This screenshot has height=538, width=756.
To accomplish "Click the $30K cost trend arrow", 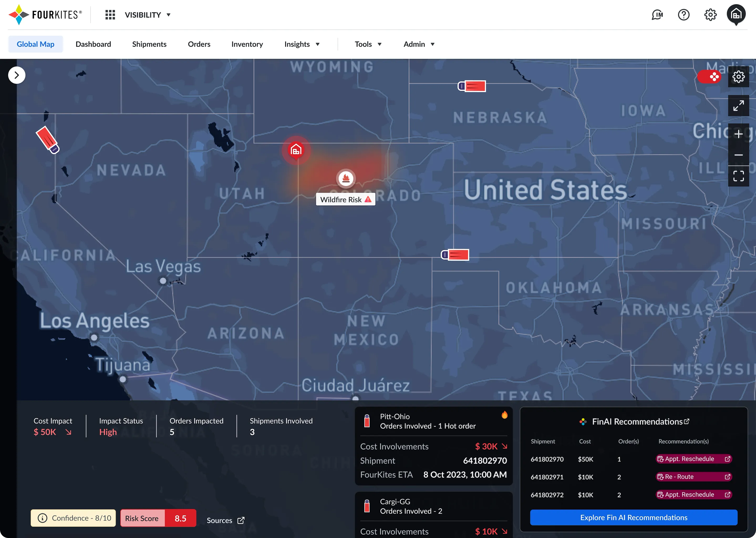I will [504, 446].
